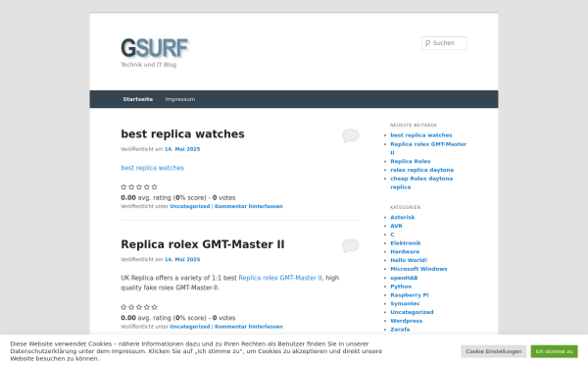Click the Kategorien heading
Image resolution: width=588 pixels, height=368 pixels.
[405, 207]
